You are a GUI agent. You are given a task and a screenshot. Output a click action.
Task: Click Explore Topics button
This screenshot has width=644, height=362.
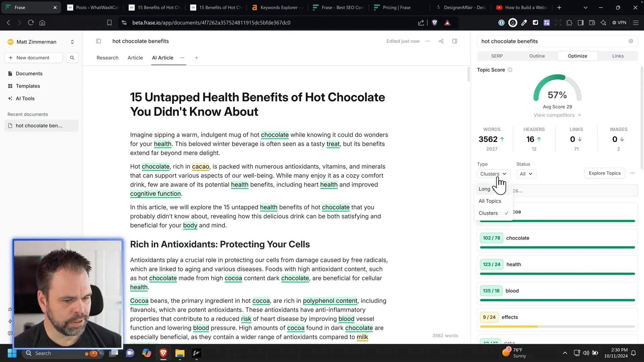pos(605,173)
